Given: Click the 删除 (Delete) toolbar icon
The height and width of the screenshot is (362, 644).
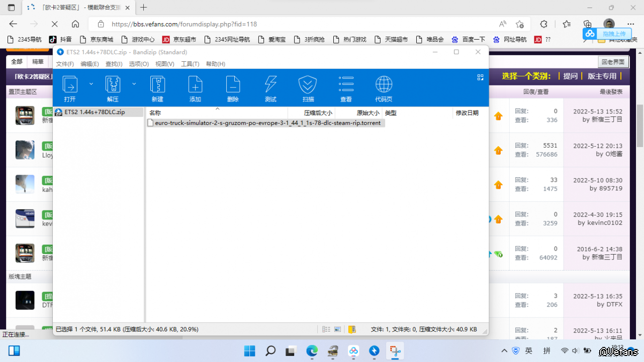Looking at the screenshot, I should 233,88.
